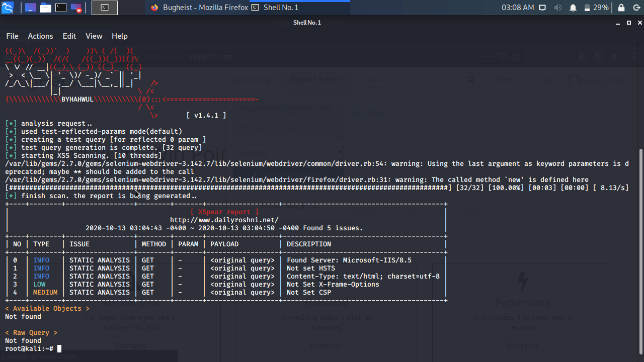Open the View menu in terminal

(94, 36)
